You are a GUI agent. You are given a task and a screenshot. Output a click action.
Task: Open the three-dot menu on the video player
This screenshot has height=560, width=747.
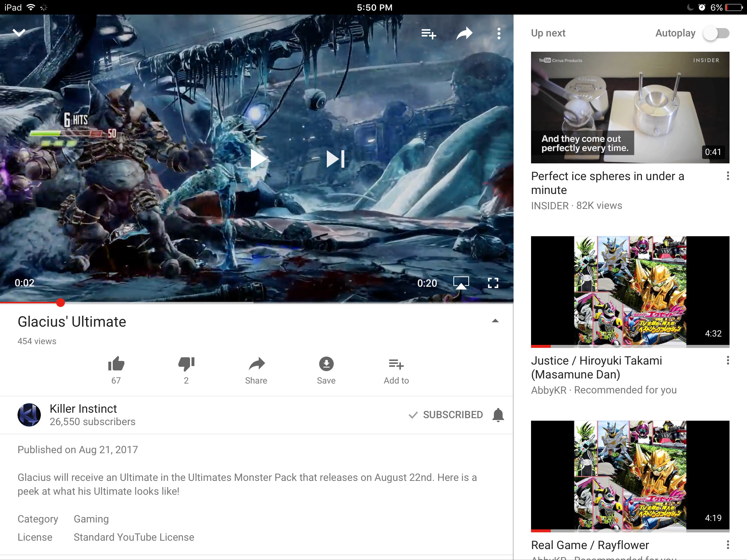(x=499, y=34)
